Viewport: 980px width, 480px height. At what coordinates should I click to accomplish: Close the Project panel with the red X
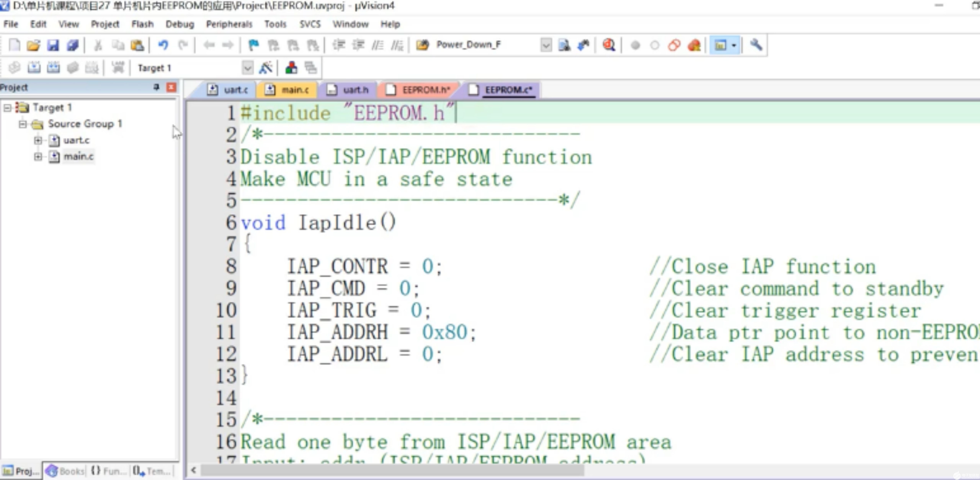[171, 88]
